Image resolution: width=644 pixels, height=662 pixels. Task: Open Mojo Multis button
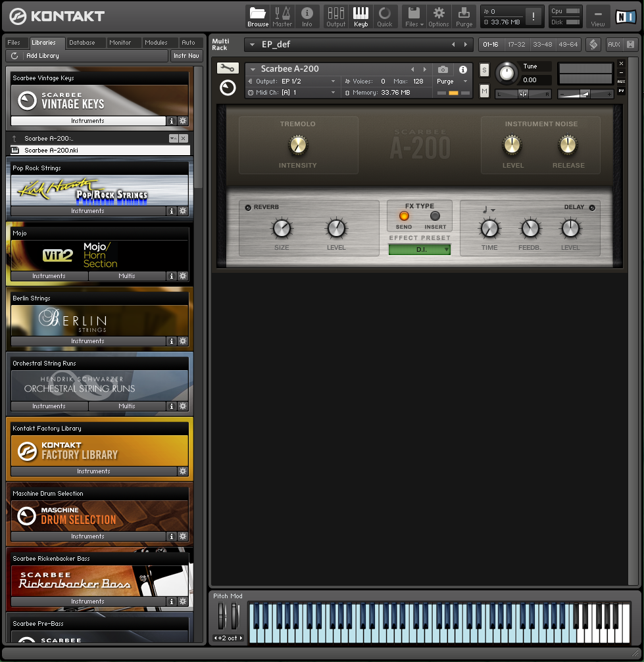point(127,275)
